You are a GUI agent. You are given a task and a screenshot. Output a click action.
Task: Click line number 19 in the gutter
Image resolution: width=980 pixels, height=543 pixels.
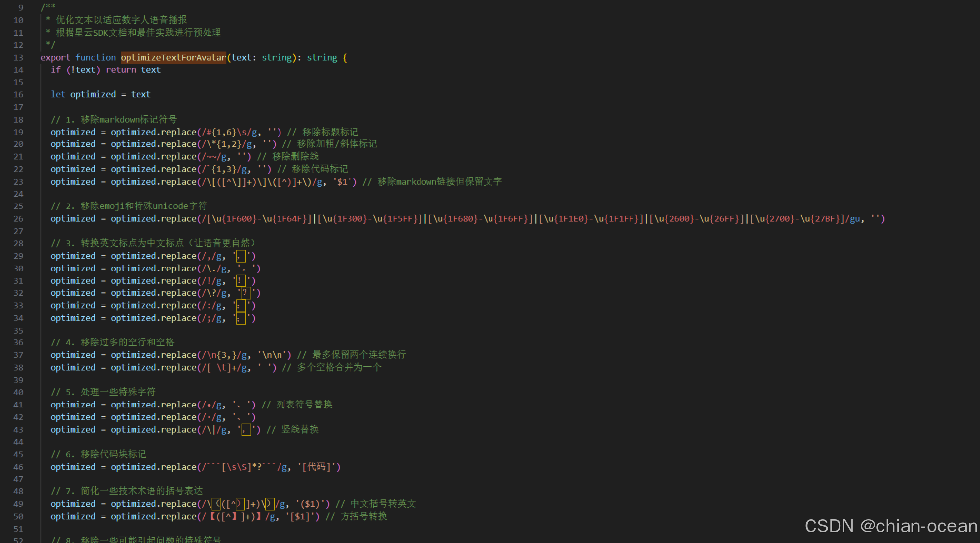click(18, 132)
